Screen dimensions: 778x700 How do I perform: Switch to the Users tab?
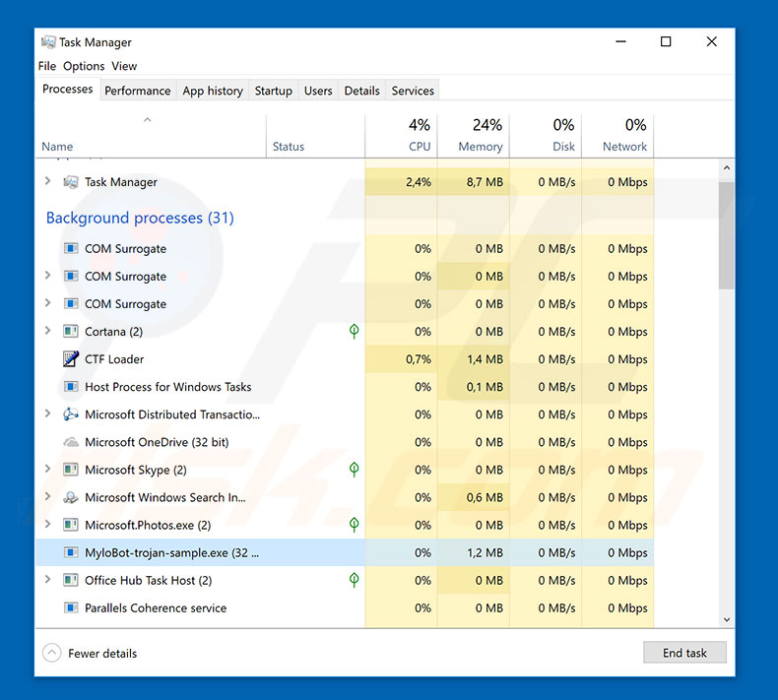point(318,91)
